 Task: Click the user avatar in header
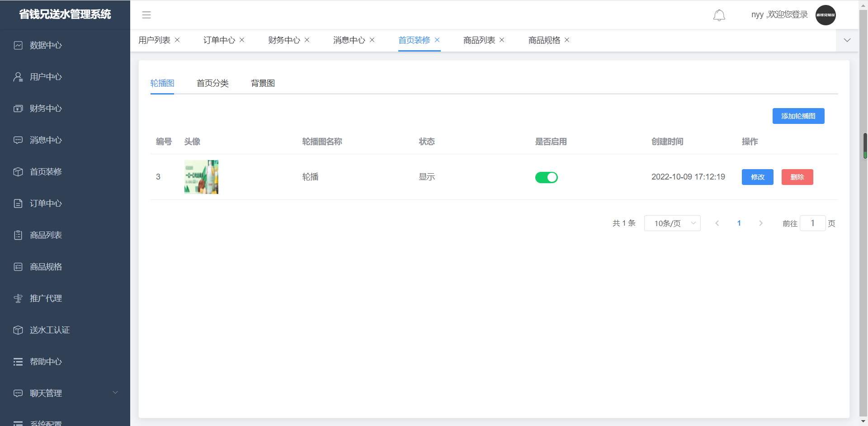click(825, 15)
